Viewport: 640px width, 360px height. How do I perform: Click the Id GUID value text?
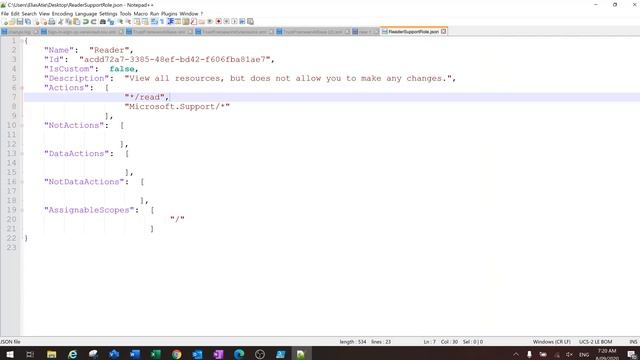click(175, 60)
